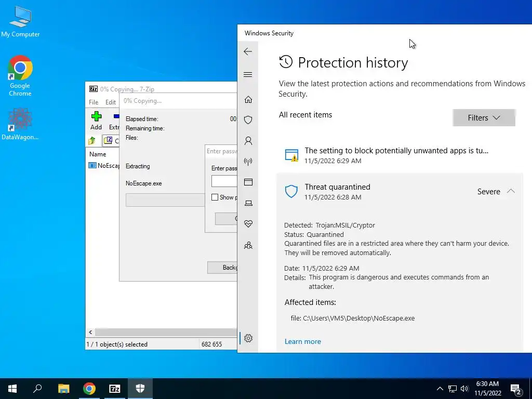Toggle Show password checkbox in 7-Zip

pos(215,197)
